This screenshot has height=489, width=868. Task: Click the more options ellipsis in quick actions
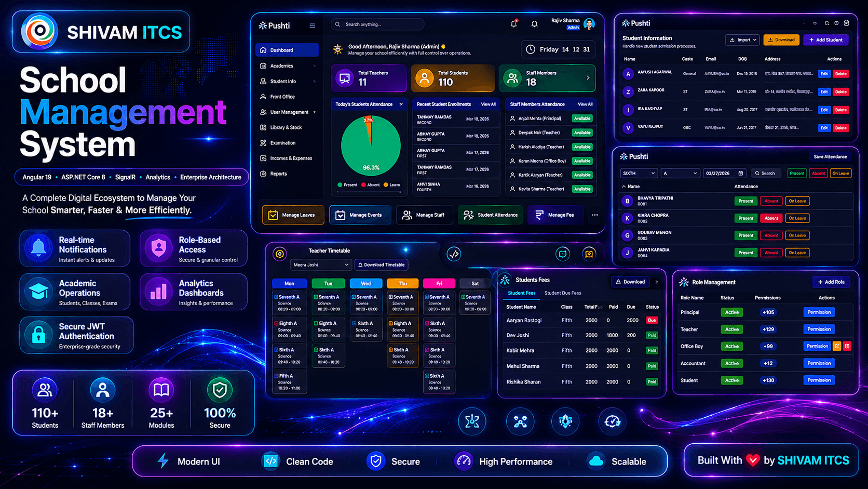[x=595, y=215]
